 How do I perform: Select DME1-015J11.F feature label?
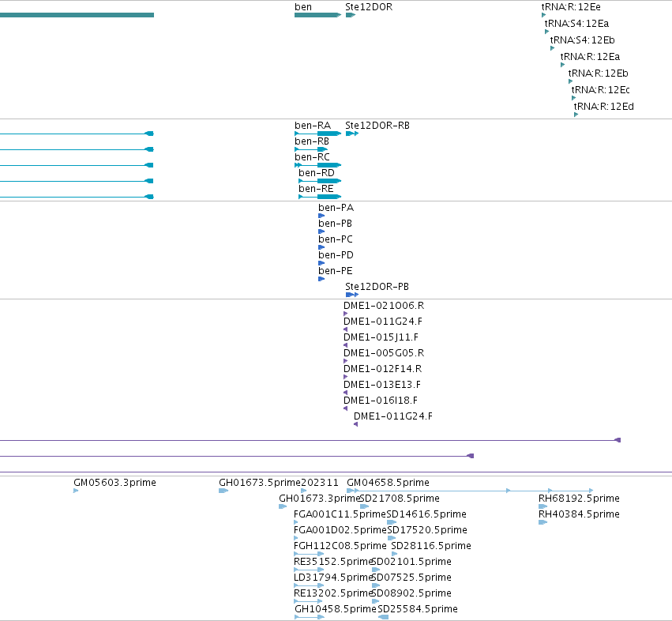click(381, 337)
